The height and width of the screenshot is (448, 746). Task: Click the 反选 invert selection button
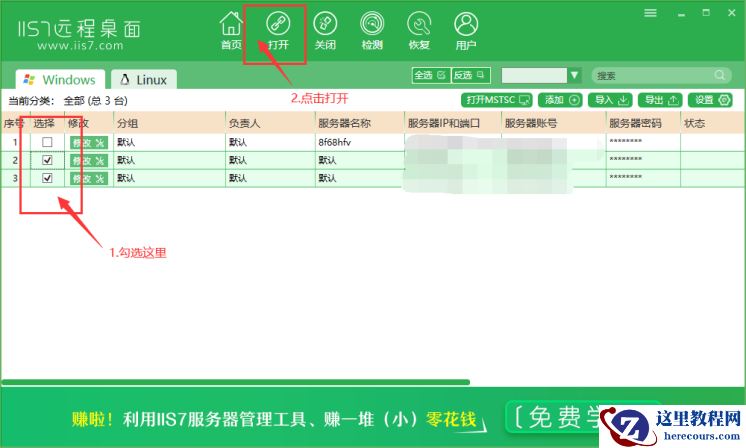click(x=470, y=75)
